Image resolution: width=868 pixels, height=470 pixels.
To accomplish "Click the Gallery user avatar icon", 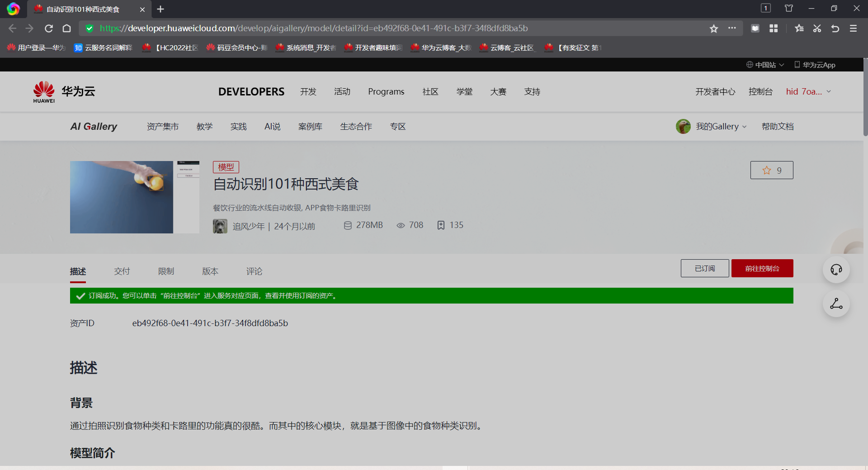I will (x=683, y=127).
